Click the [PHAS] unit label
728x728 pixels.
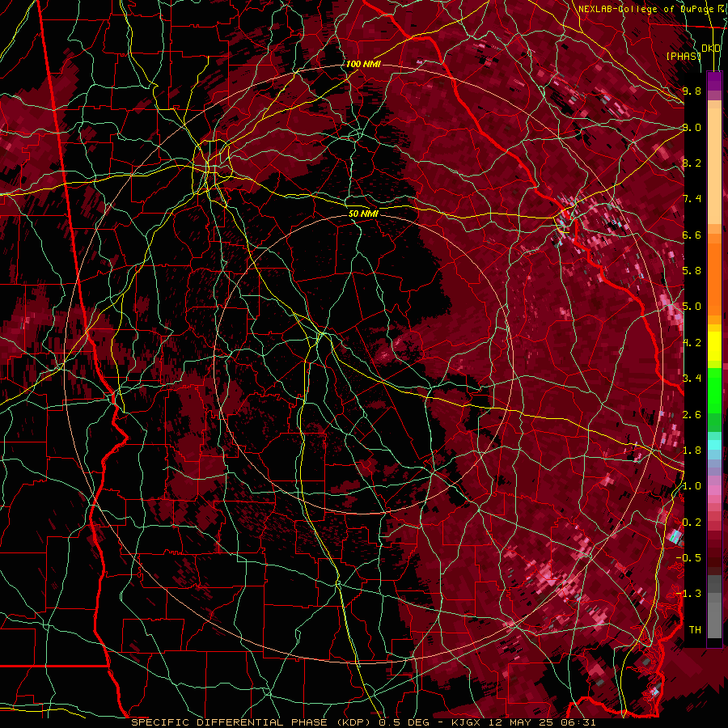[x=684, y=56]
